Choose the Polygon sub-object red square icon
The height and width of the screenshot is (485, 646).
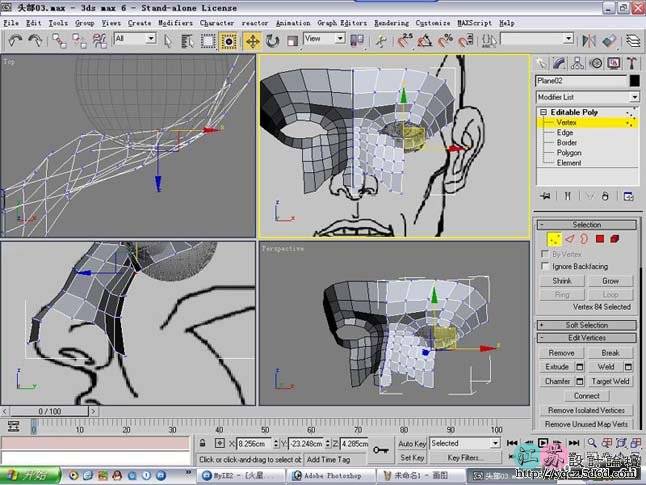point(600,239)
